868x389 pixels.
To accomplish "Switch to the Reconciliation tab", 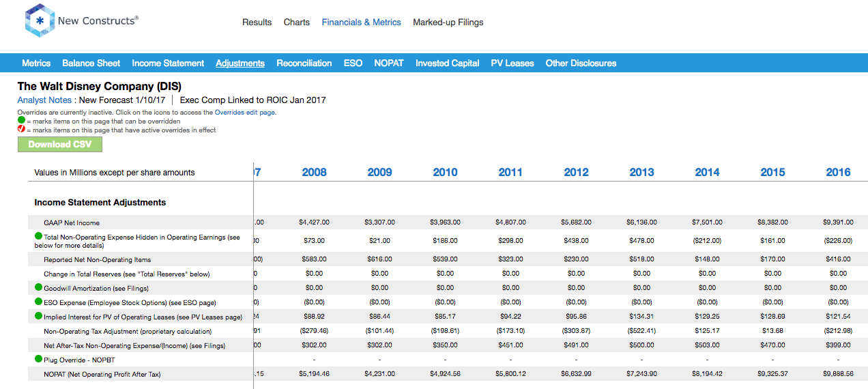I will point(304,63).
